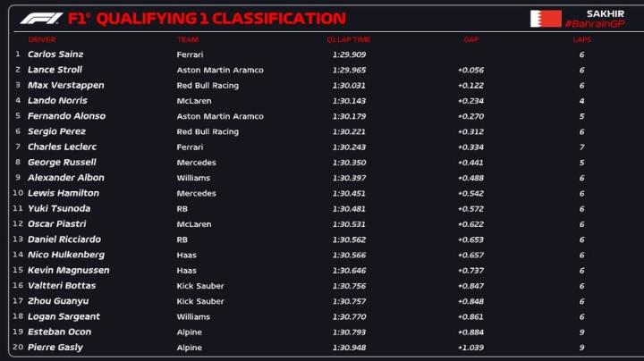Open the Pierre Gasly row

[x=55, y=347]
